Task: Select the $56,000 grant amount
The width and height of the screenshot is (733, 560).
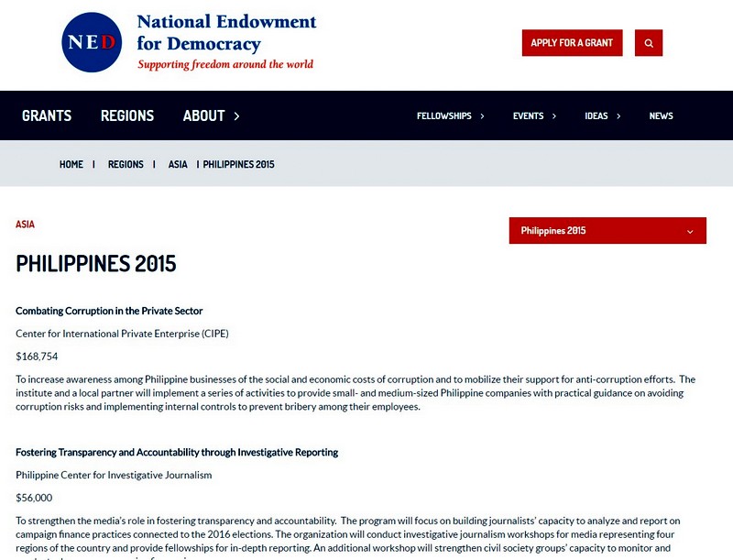Action: pos(34,498)
